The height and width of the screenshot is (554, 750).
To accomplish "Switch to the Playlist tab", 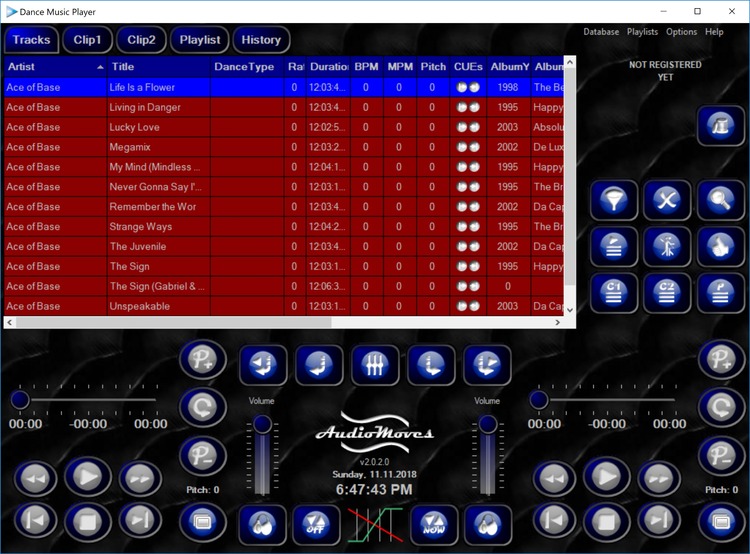I will pyautogui.click(x=200, y=40).
